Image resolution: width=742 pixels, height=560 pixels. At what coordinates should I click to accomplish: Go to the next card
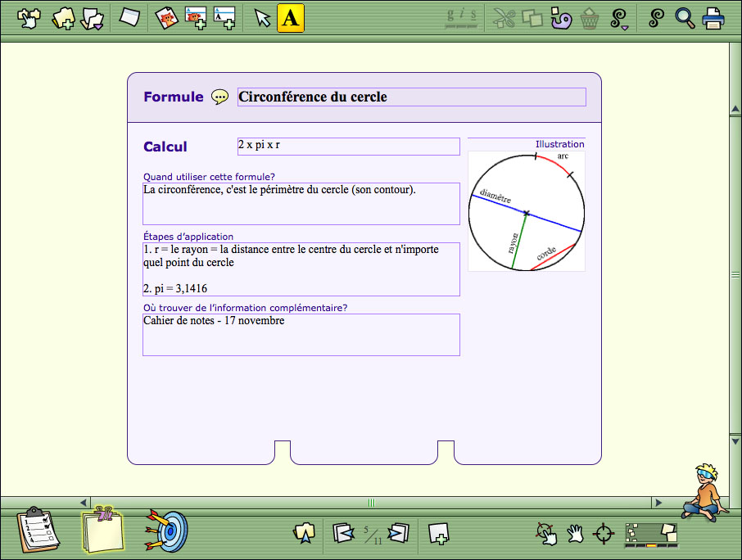(399, 533)
